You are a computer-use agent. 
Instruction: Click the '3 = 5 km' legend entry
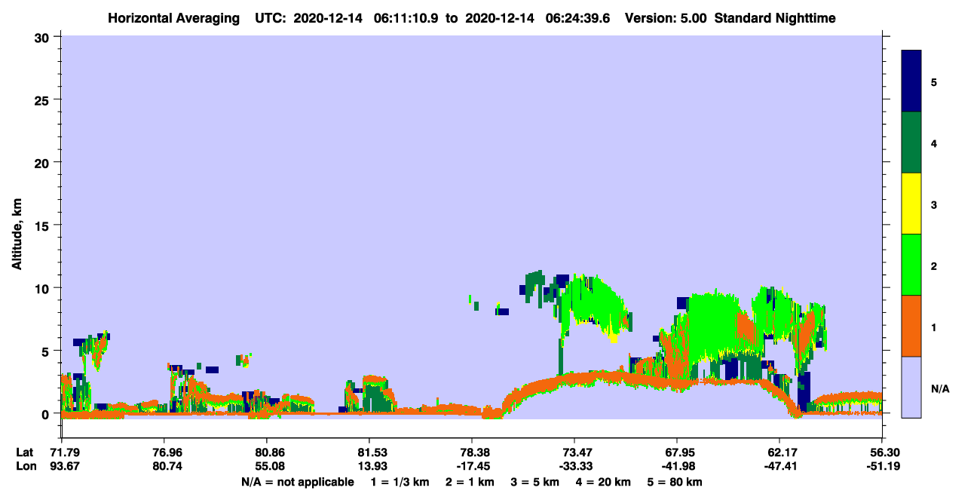pos(534,482)
